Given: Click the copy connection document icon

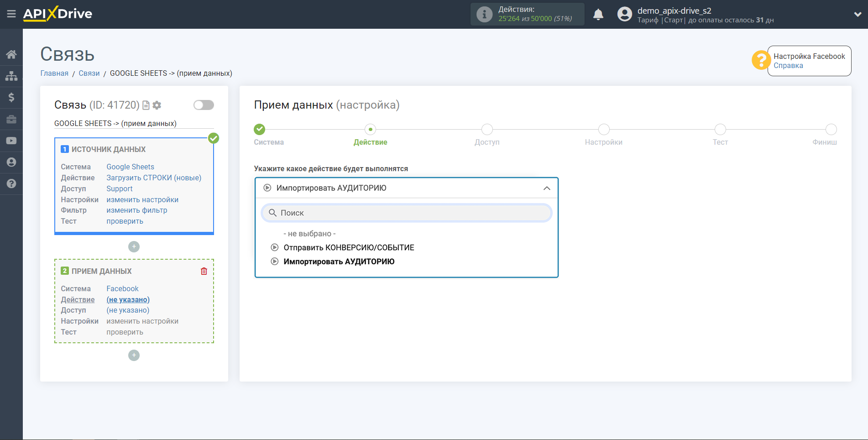Looking at the screenshot, I should pyautogui.click(x=146, y=105).
